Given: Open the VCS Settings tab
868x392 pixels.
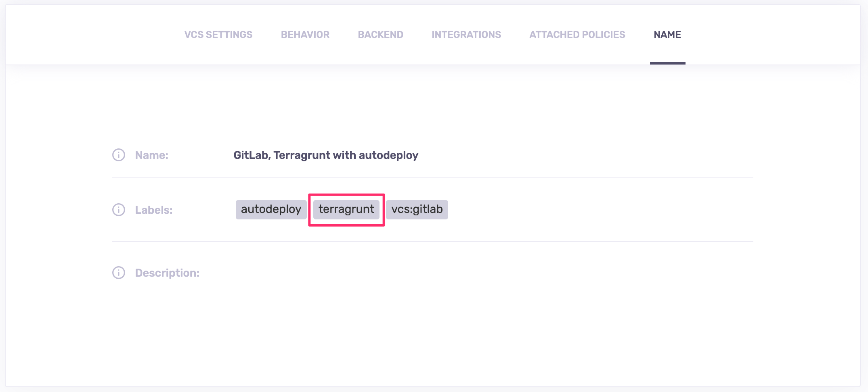Looking at the screenshot, I should (x=218, y=35).
